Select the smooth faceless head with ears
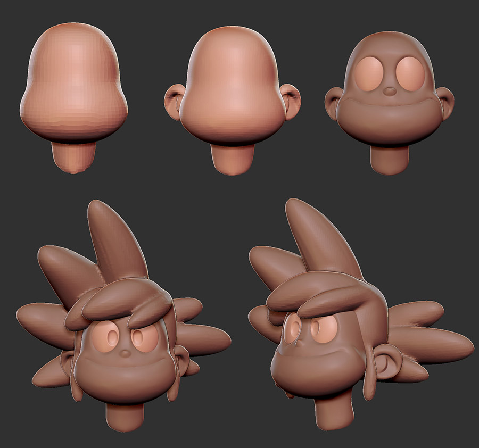The image size is (479, 448). [x=232, y=101]
